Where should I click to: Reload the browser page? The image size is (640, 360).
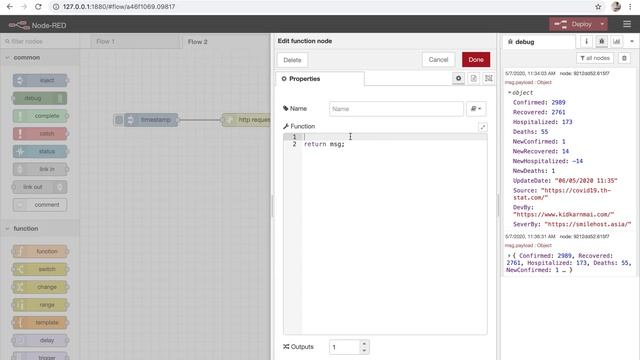click(38, 7)
